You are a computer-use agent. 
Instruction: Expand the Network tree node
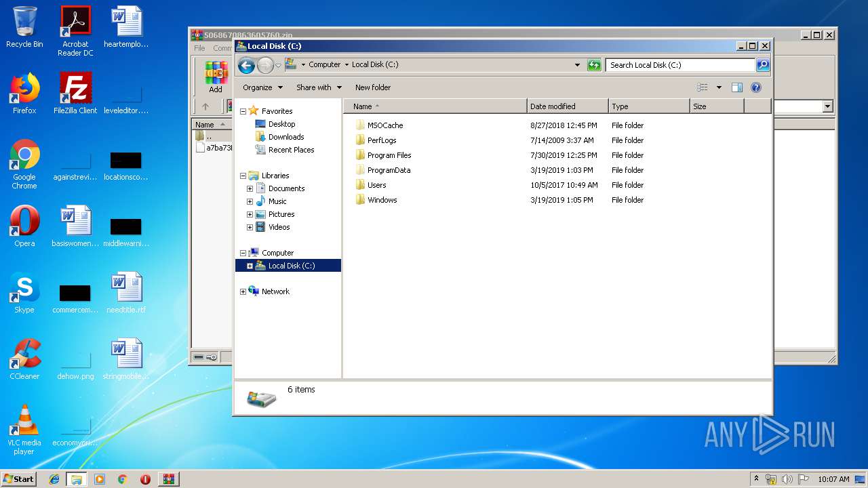[243, 291]
